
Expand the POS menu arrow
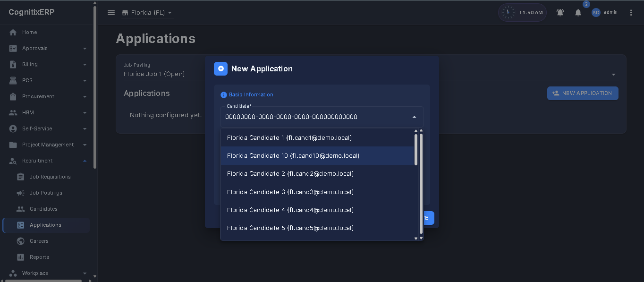pyautogui.click(x=85, y=81)
